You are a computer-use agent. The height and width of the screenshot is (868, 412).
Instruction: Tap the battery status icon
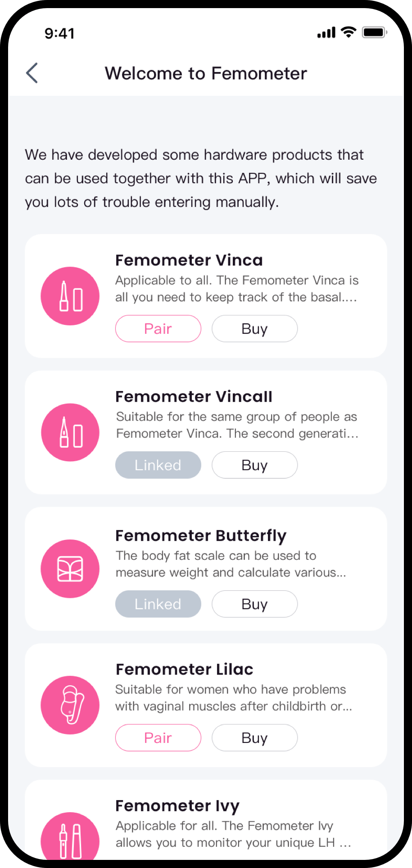point(375,32)
